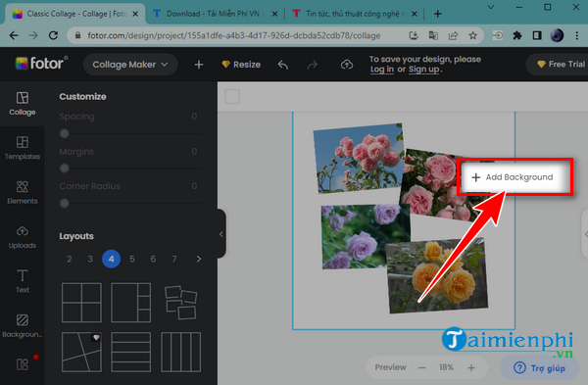This screenshot has height=385, width=588.
Task: Open the Templates sidebar panel
Action: [x=23, y=148]
